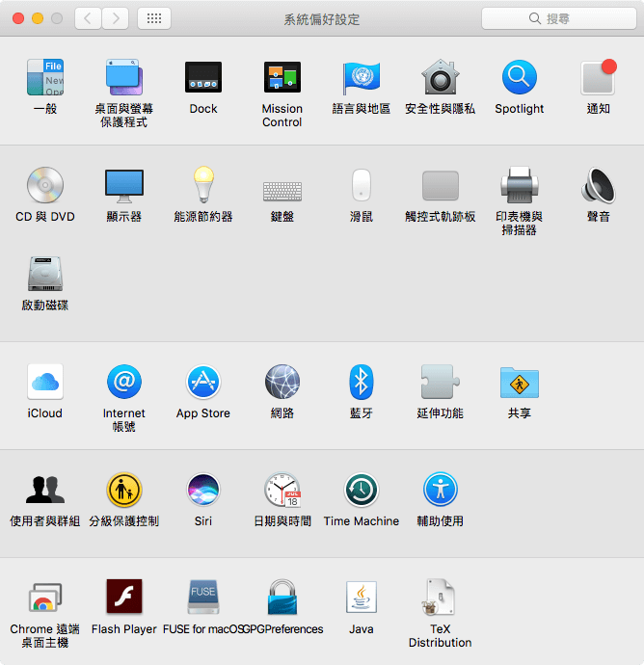Click the show-all grid button

[154, 18]
